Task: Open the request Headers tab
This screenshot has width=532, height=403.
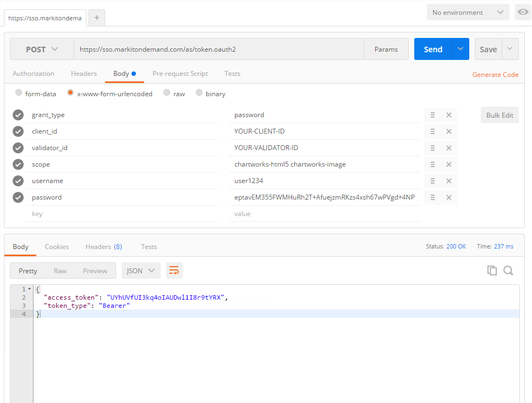Action: (x=84, y=74)
